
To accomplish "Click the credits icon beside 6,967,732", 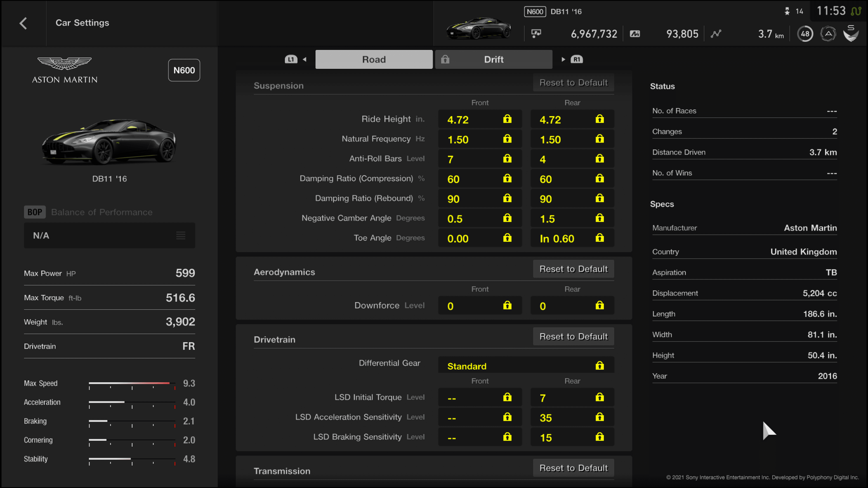I will coord(536,33).
